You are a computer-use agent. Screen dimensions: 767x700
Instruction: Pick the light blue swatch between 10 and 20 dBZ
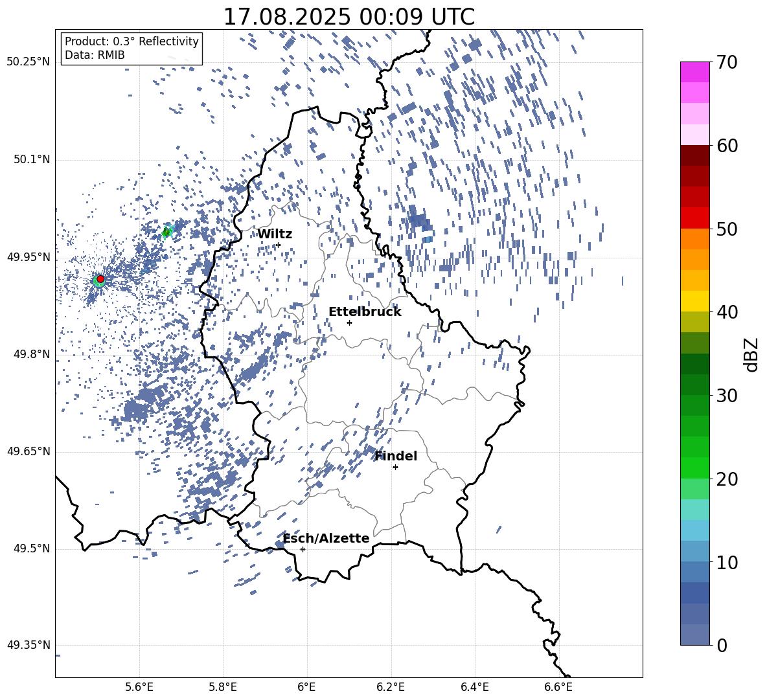694,530
